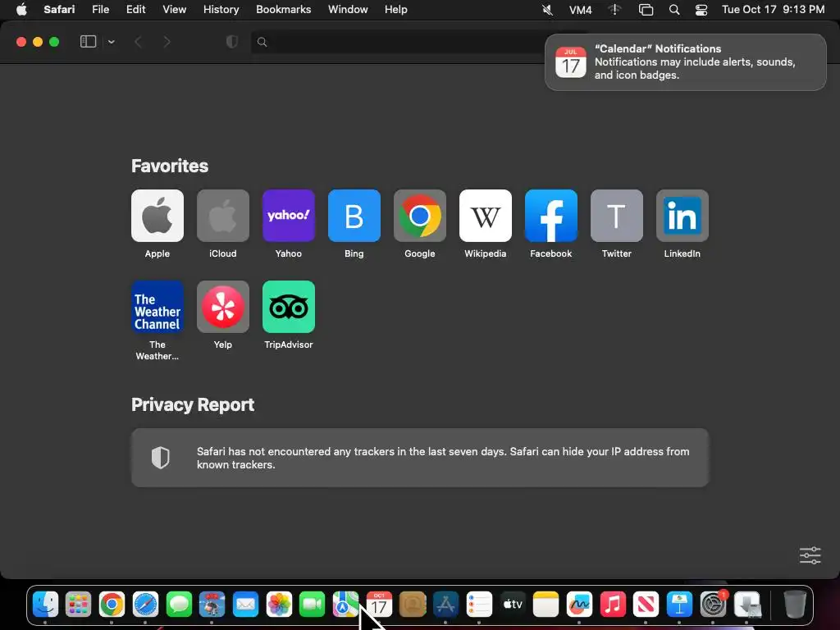Open the privacy report shield in toolbar
Image resolution: width=840 pixels, height=630 pixels.
[x=232, y=42]
